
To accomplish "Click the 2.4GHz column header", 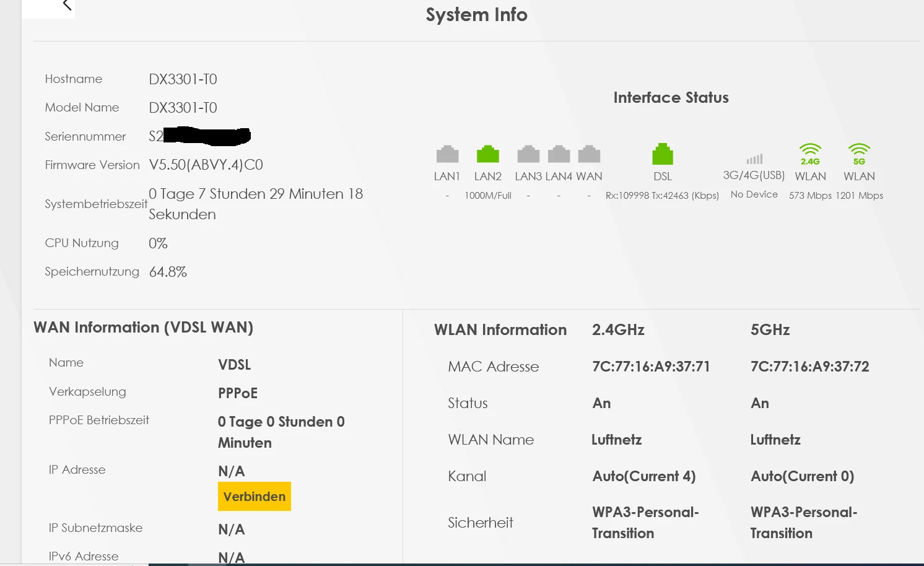I will [x=618, y=330].
